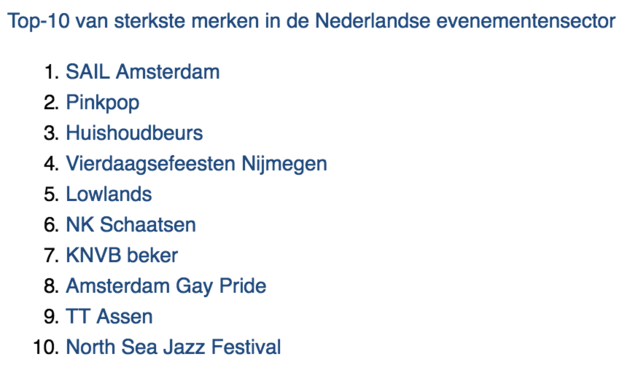The width and height of the screenshot is (630, 370).
Task: Click list number 9 before TT Assen
Action: pyautogui.click(x=52, y=317)
